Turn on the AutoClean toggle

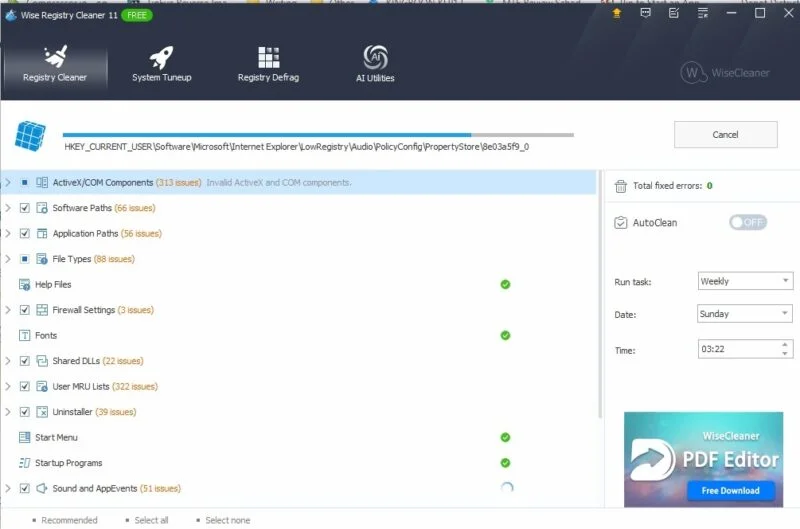click(748, 222)
